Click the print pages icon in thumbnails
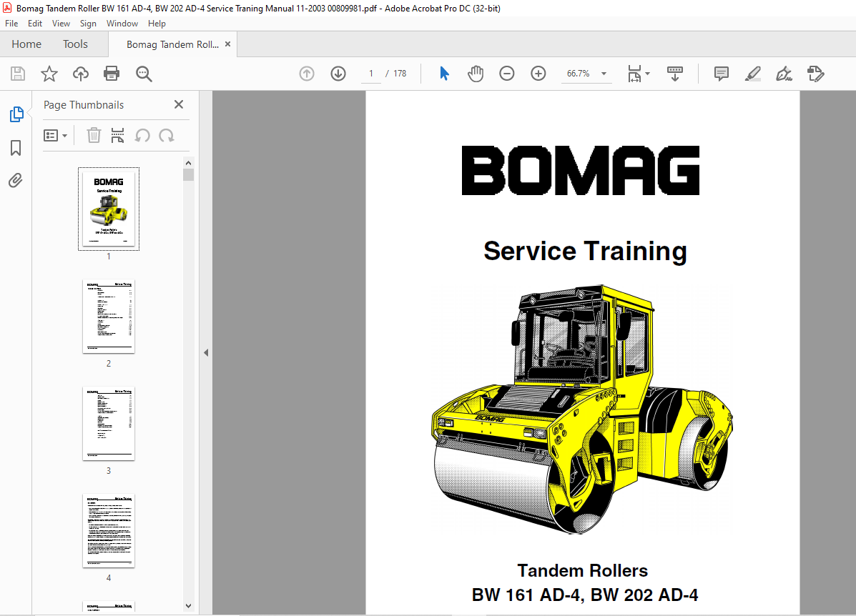Image resolution: width=856 pixels, height=616 pixels. pyautogui.click(x=117, y=135)
